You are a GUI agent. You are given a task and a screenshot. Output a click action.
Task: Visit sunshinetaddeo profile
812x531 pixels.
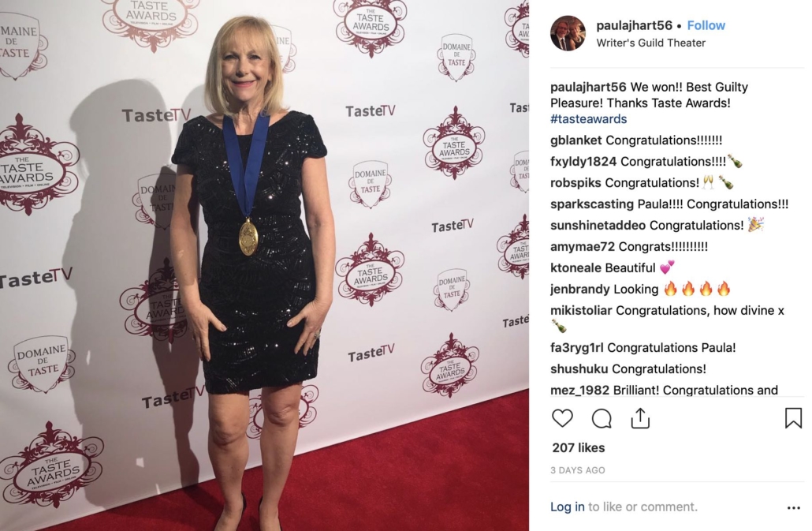598,226
